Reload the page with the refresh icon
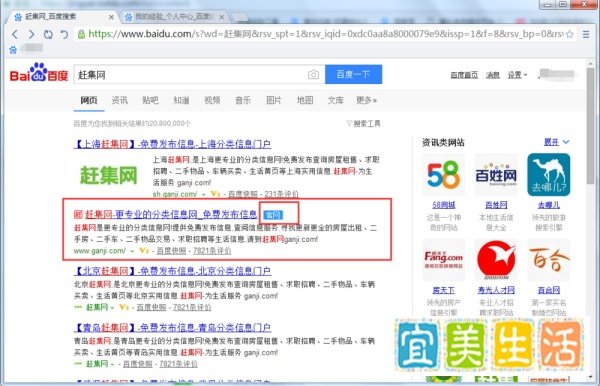The width and height of the screenshot is (600, 386). [x=48, y=34]
